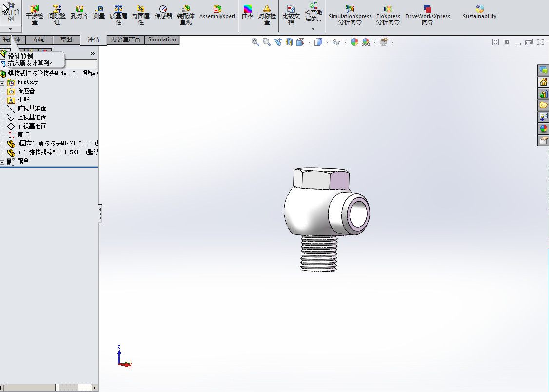Start SimulationXpress analysis wizard
Image resolution: width=549 pixels, height=392 pixels.
click(x=350, y=15)
